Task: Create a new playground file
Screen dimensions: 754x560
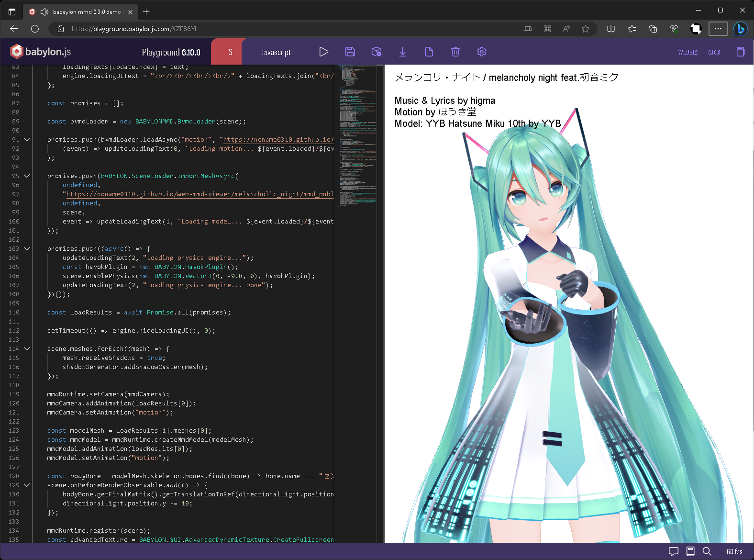Action: pos(429,52)
